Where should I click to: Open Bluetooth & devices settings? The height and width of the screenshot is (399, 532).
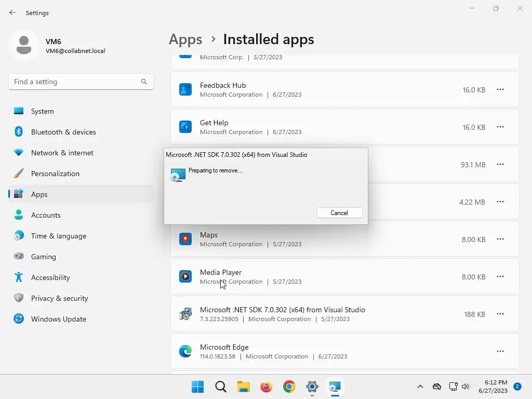tap(81, 132)
